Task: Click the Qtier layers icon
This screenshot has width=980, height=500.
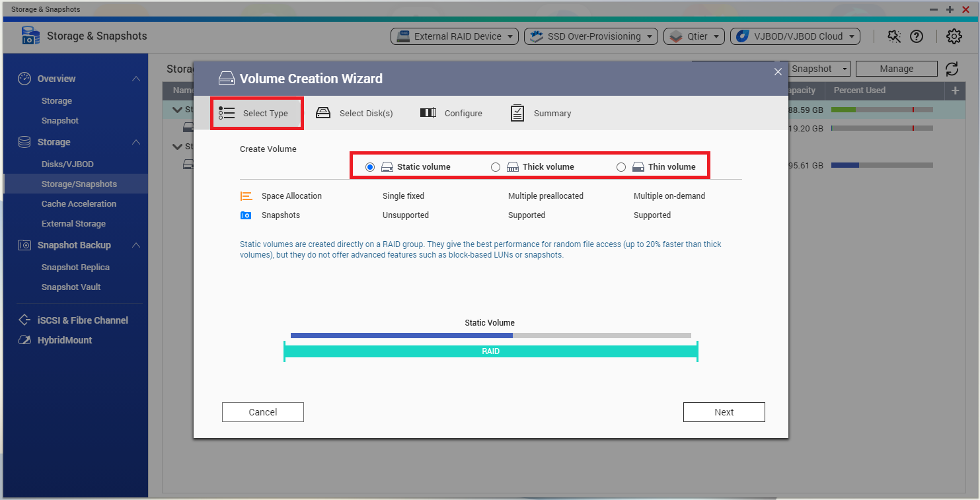Action: click(676, 36)
